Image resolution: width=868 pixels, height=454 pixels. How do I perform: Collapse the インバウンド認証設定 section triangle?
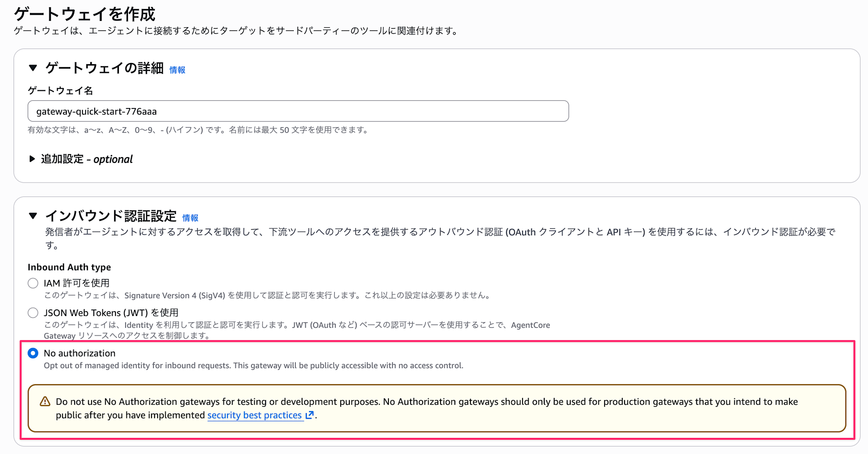pos(33,216)
